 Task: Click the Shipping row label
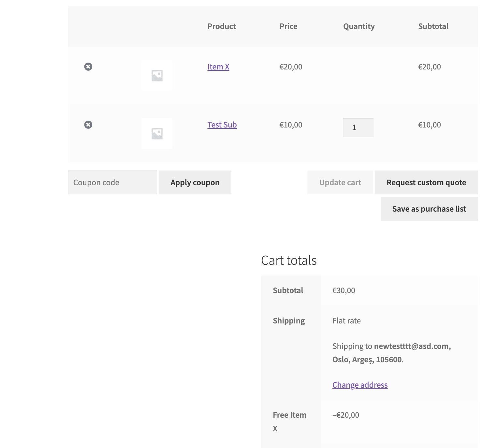click(x=289, y=321)
